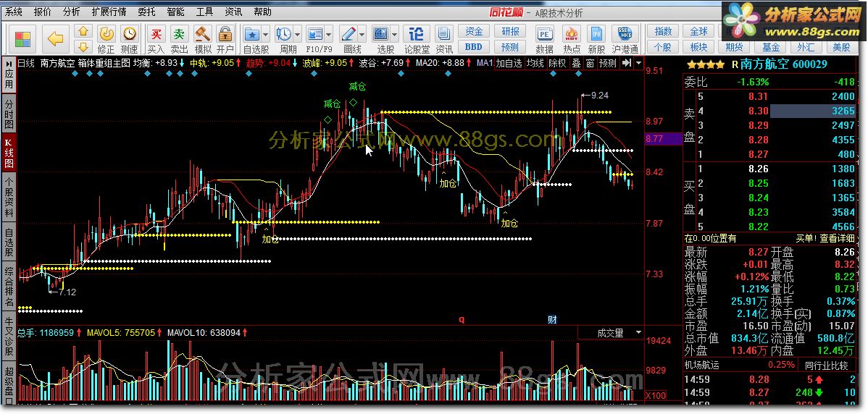Expand the 选股 dropdown arrow
Screen dimensions: 868x414
395,34
